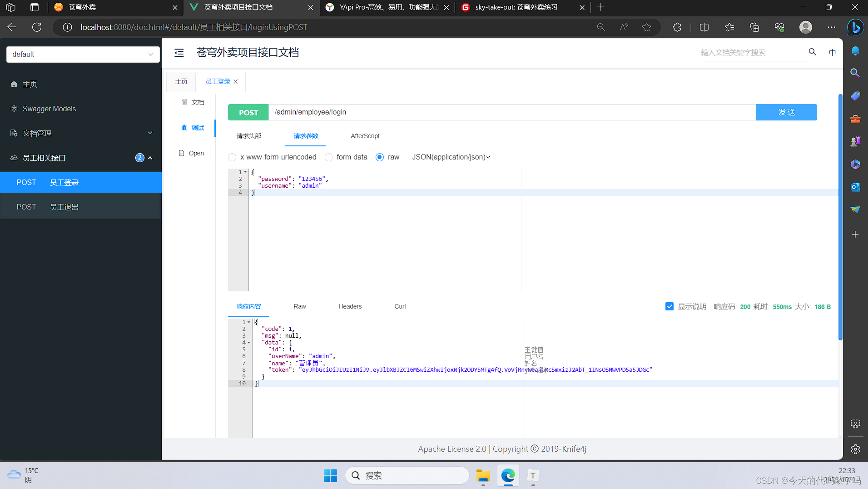Screen dimensions: 868x489
Task: Open the Open side tab
Action: tap(192, 153)
